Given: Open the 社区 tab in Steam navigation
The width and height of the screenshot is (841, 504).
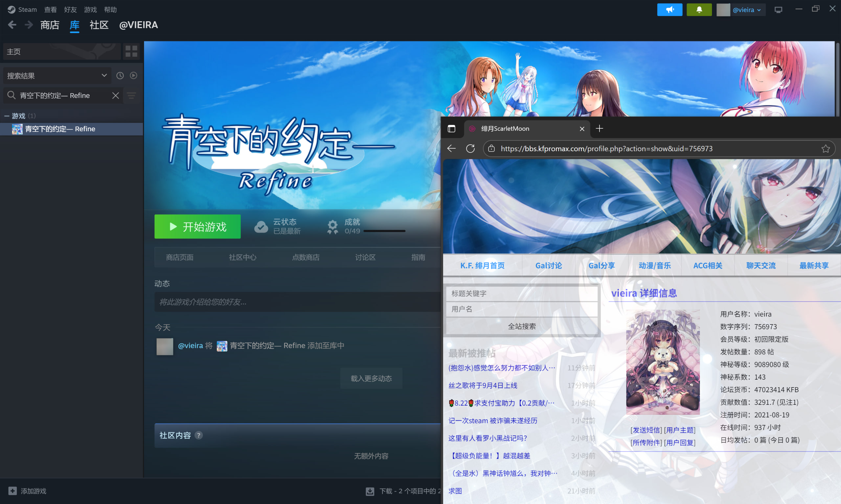Looking at the screenshot, I should click(99, 25).
